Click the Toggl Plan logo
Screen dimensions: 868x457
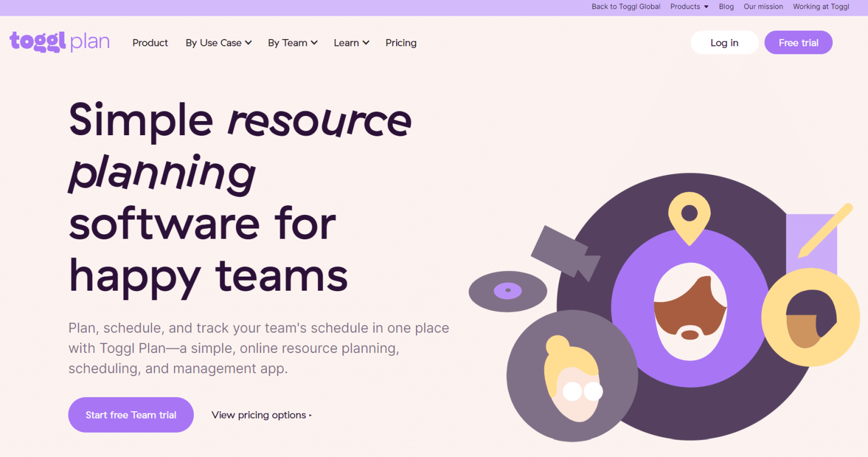pyautogui.click(x=59, y=41)
